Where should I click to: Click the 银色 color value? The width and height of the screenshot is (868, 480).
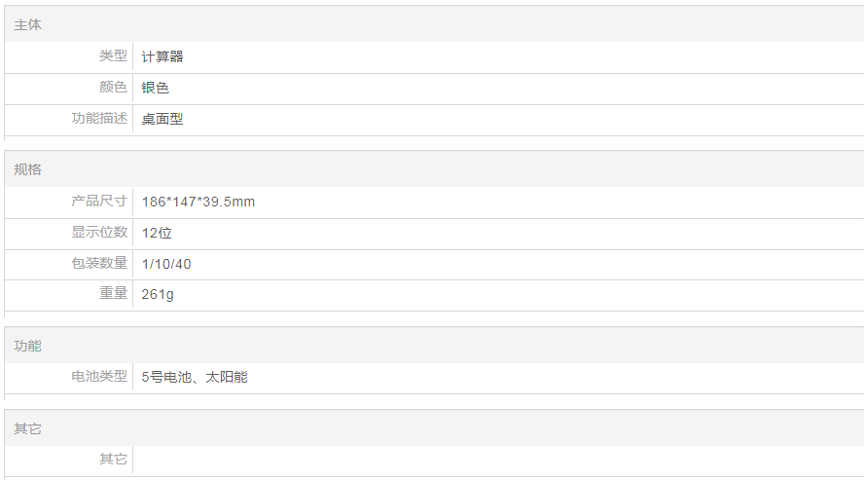tap(156, 88)
